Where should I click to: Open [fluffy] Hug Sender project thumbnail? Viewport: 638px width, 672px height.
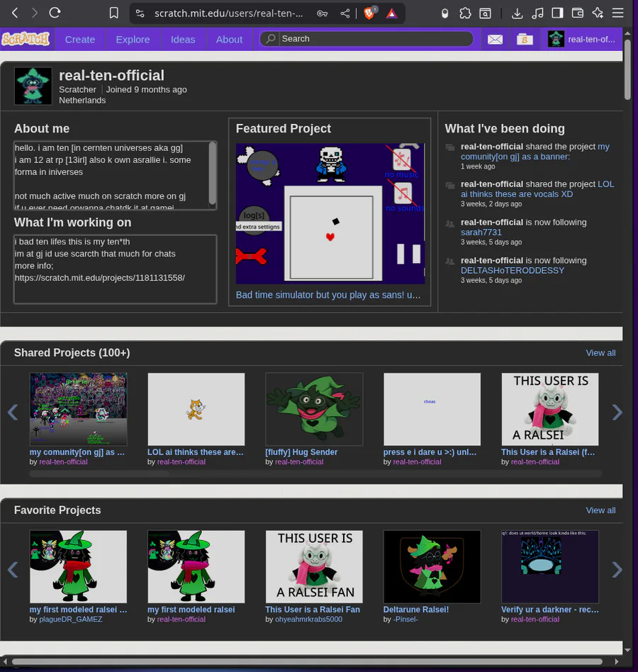(314, 409)
